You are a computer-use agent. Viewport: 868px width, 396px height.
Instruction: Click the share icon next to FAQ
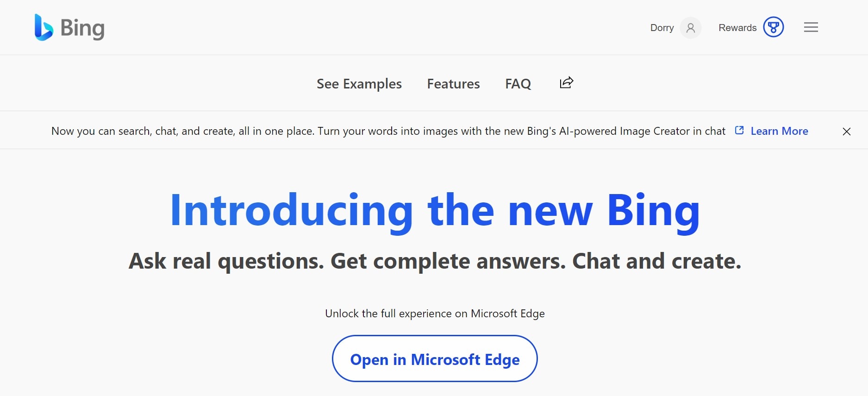tap(566, 83)
